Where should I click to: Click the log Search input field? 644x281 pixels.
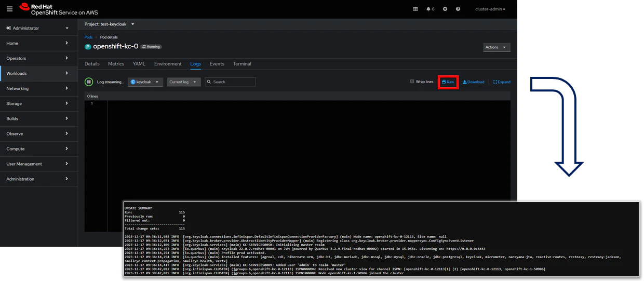[x=230, y=82]
